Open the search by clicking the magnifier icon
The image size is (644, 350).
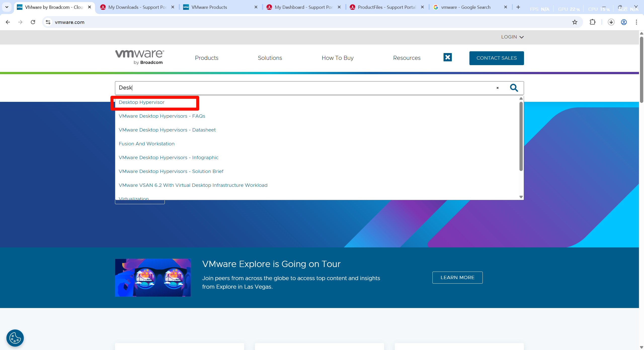[514, 88]
